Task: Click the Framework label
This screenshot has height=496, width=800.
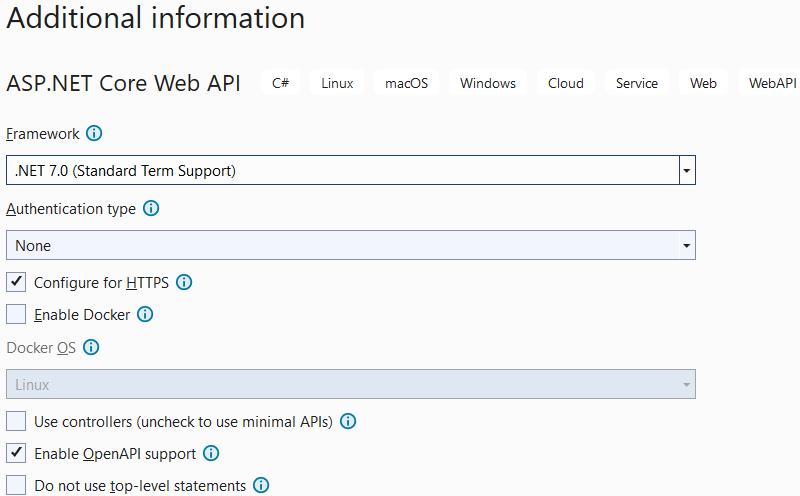Action: coord(43,134)
